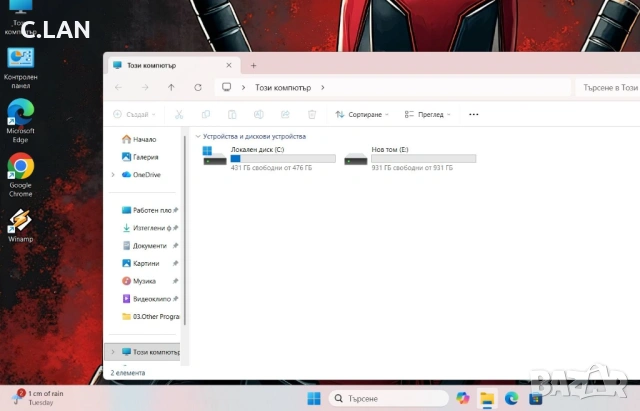Select OneDrive in navigation pane
Image resolution: width=640 pixels, height=411 pixels.
point(141,175)
